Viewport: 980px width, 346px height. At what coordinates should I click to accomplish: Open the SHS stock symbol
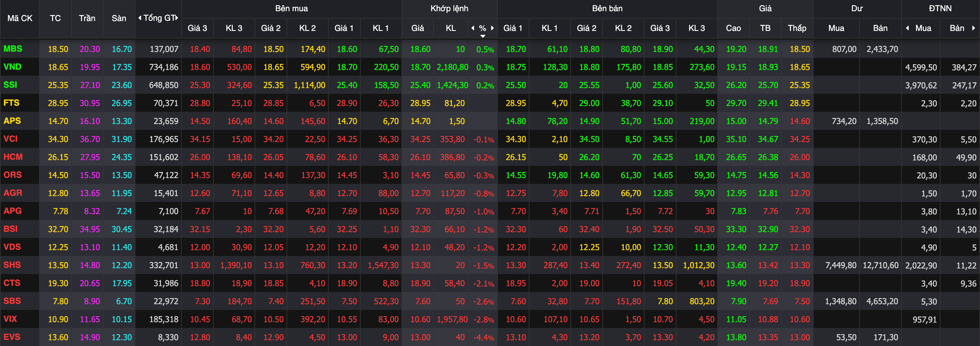pos(12,265)
